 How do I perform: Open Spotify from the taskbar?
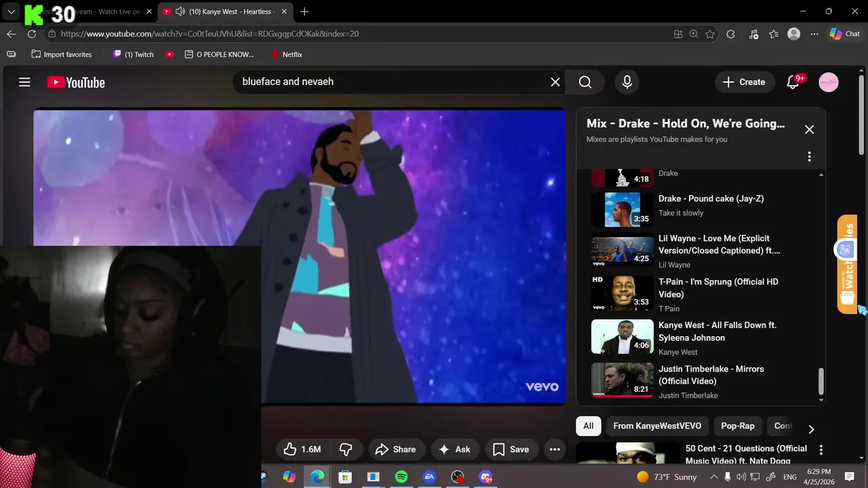401,477
